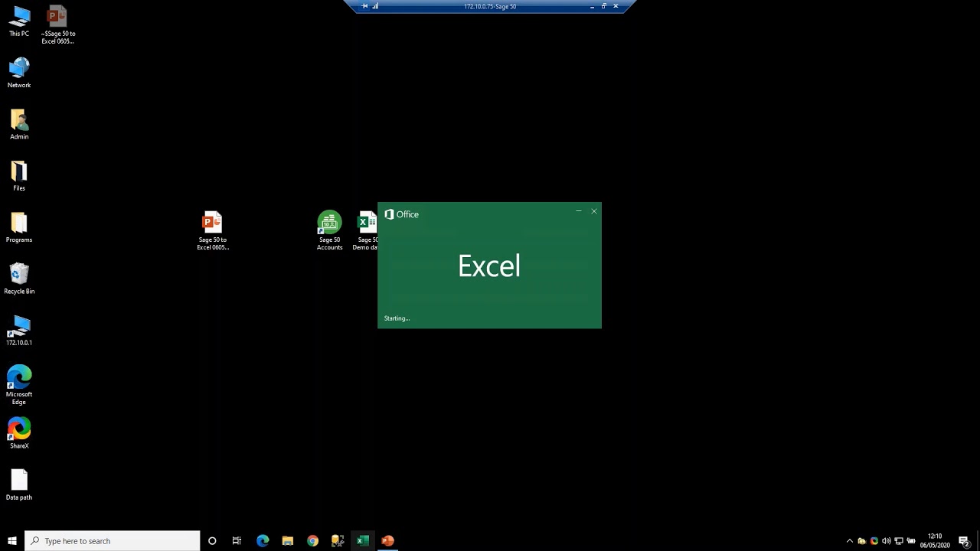Launch Google Chrome from the taskbar

tap(312, 541)
